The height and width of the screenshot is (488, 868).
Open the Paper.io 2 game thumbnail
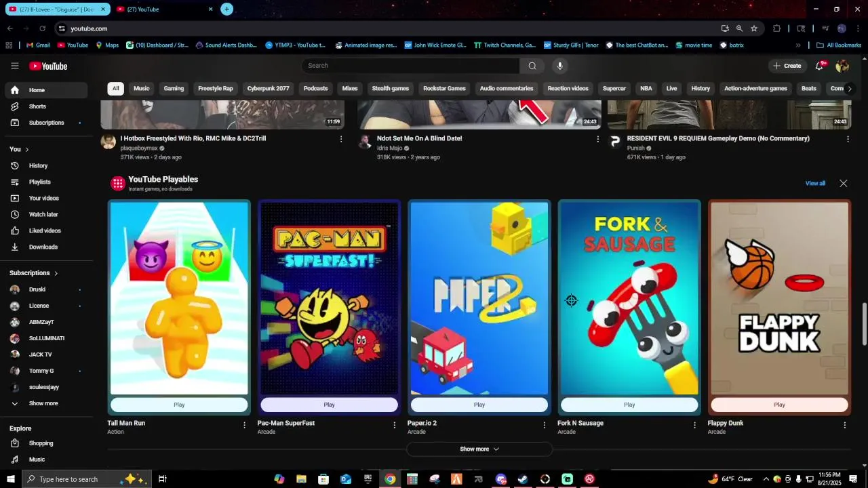(479, 298)
